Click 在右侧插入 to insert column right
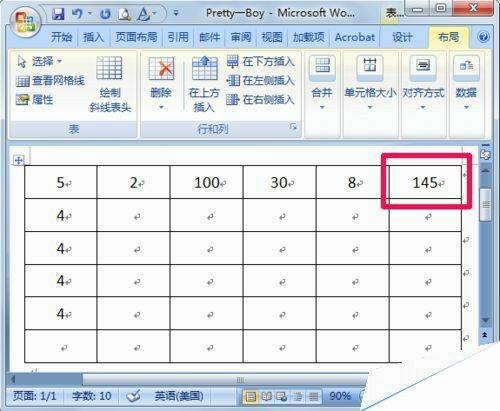 point(260,99)
